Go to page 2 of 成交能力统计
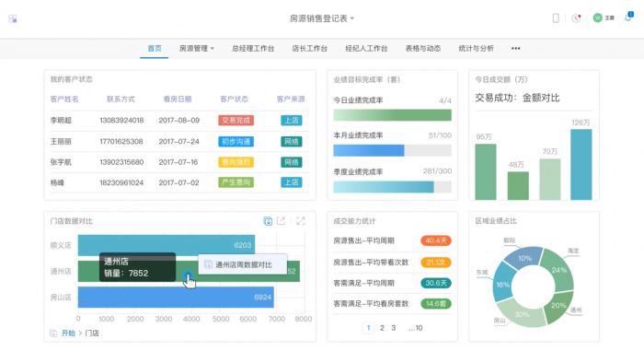The width and height of the screenshot is (644, 351). pos(382,328)
